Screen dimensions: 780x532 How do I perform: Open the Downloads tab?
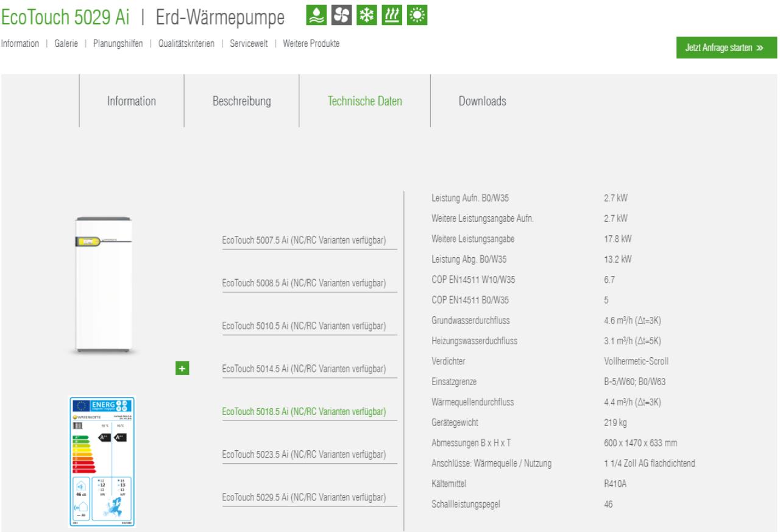pos(482,101)
